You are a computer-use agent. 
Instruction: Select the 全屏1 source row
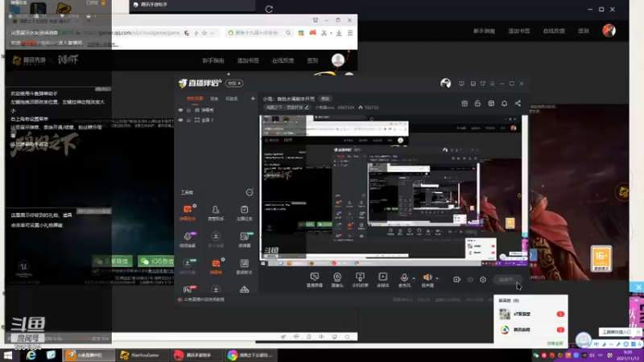pyautogui.click(x=217, y=120)
